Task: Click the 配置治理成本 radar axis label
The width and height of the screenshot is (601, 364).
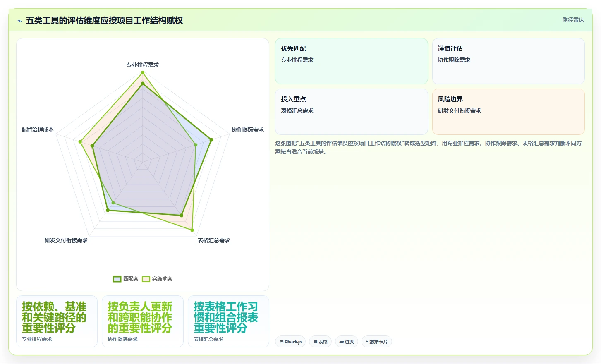Action: (38, 129)
